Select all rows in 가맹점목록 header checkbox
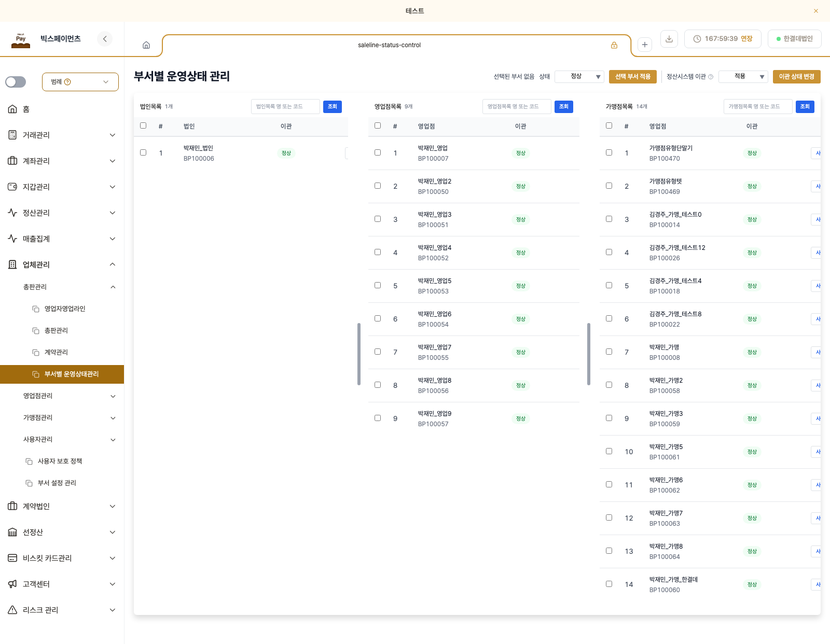 [x=609, y=125]
